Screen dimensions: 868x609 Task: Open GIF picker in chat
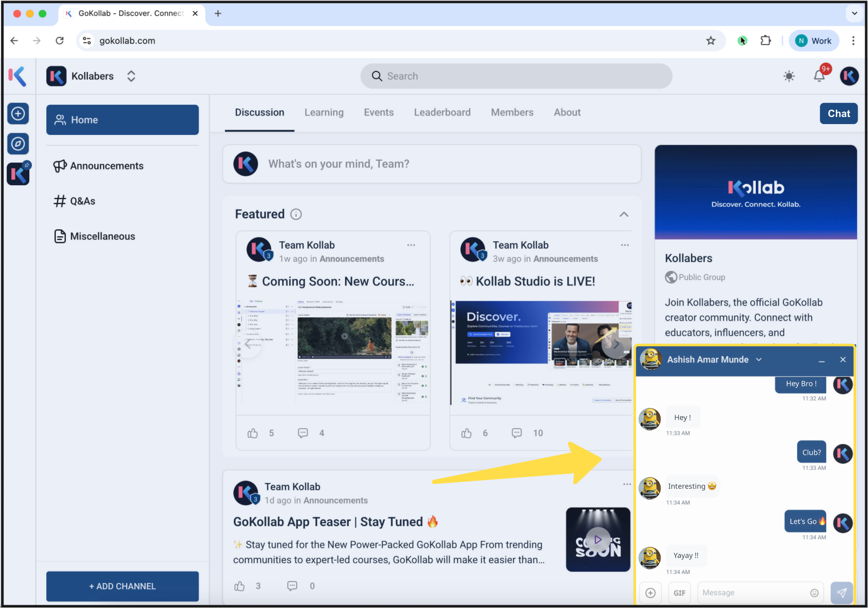click(680, 593)
